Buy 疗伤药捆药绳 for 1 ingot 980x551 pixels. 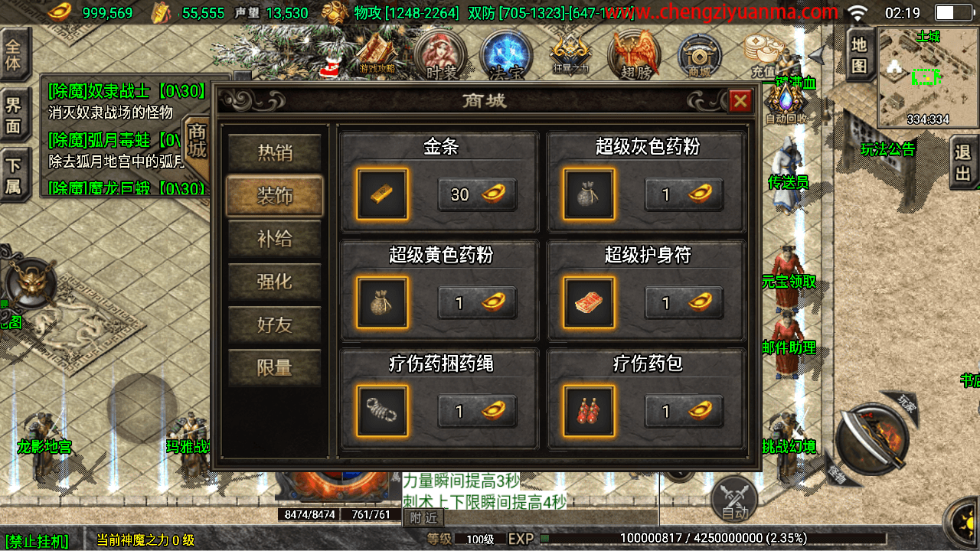tap(477, 411)
